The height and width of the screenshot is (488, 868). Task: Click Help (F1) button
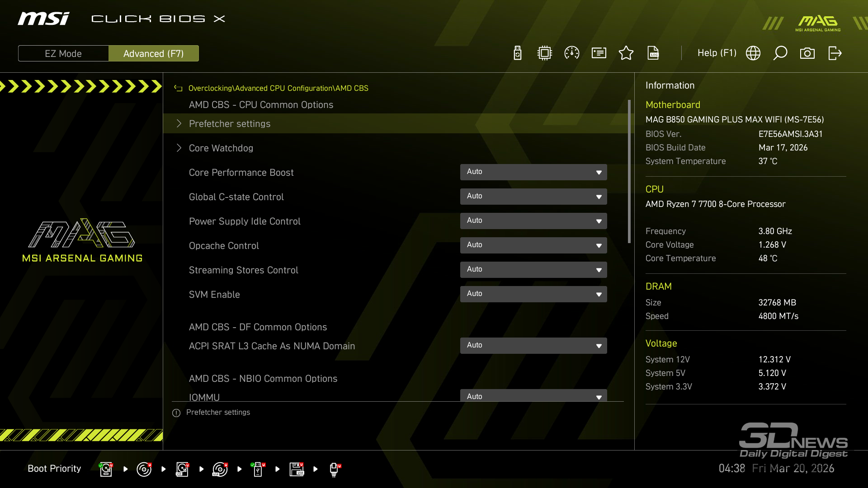(717, 53)
